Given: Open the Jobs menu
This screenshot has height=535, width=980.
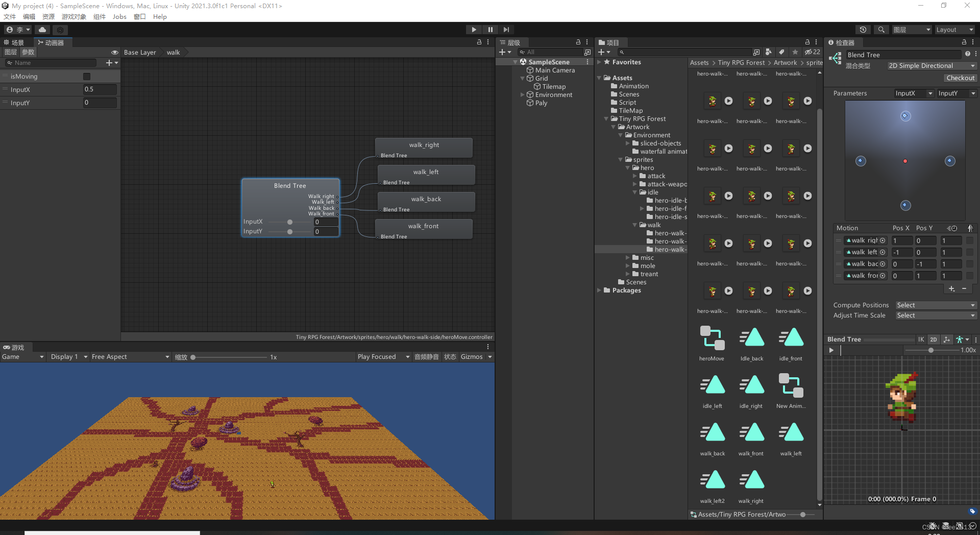Looking at the screenshot, I should point(119,16).
